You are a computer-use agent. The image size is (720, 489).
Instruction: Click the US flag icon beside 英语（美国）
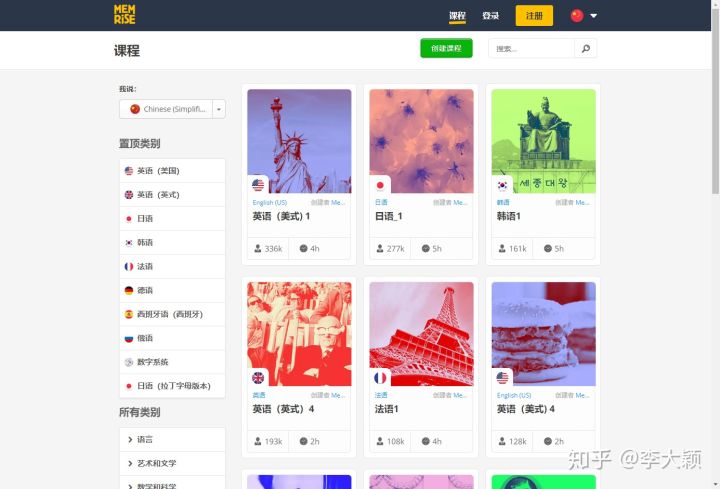point(129,171)
